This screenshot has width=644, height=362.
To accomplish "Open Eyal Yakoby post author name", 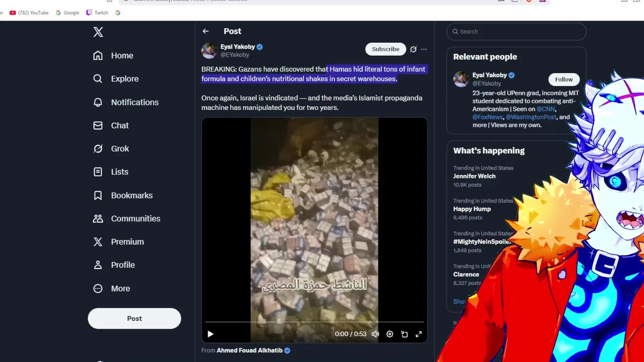I will pos(237,47).
